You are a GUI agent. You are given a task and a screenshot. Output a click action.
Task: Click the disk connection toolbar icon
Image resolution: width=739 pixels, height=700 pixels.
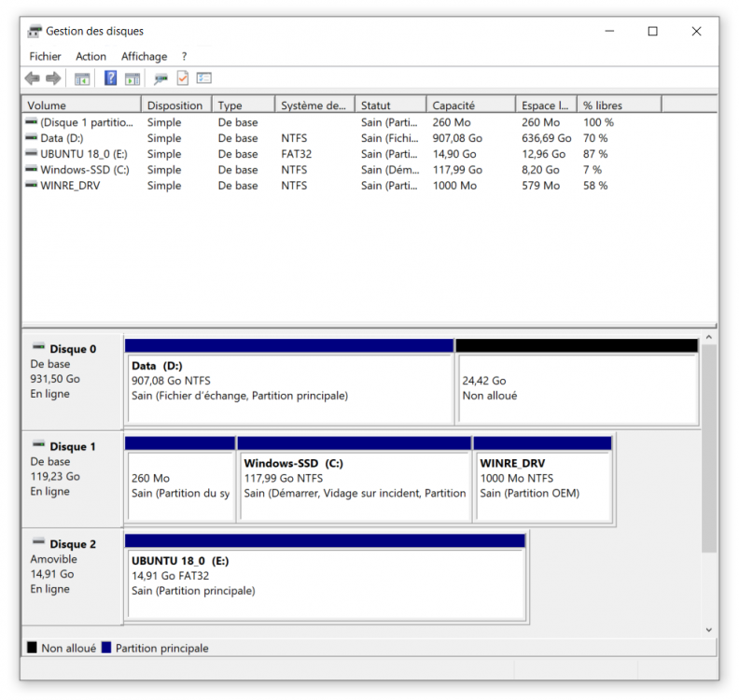(x=161, y=78)
